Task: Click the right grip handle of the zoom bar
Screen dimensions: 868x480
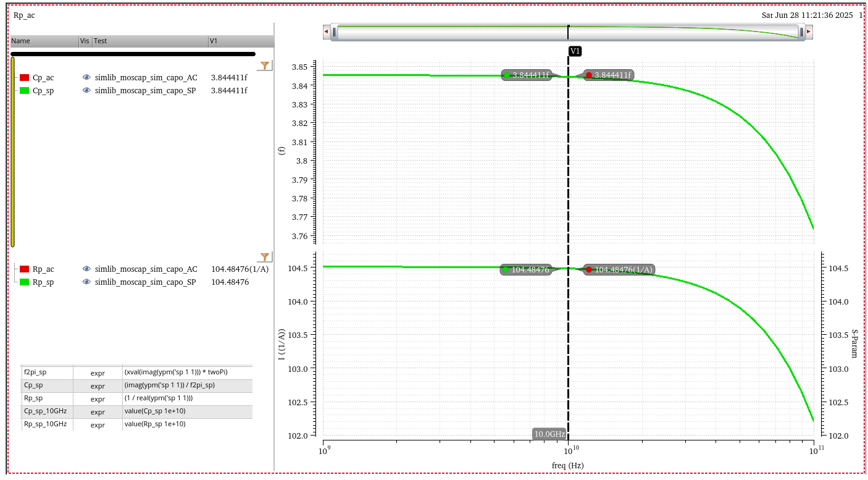Action: point(801,32)
